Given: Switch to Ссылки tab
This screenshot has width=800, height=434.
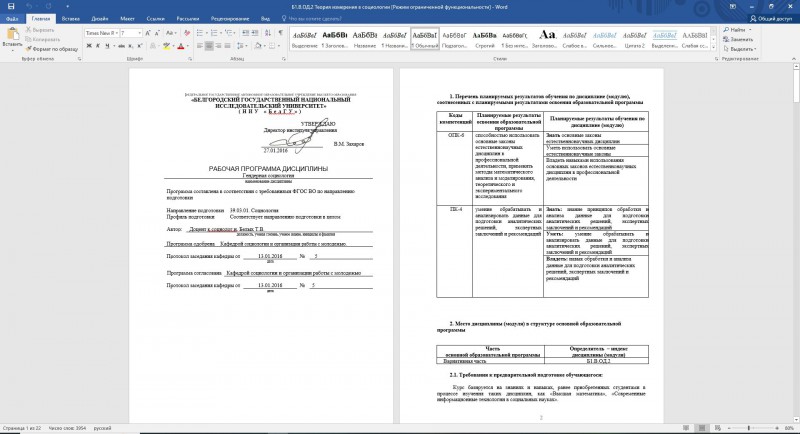Looking at the screenshot, I should point(155,19).
